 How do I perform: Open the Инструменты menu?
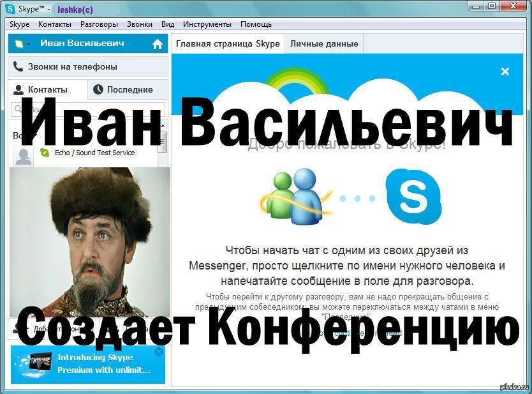207,24
